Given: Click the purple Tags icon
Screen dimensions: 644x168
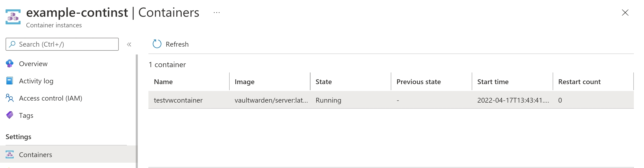Looking at the screenshot, I should pyautogui.click(x=10, y=115).
